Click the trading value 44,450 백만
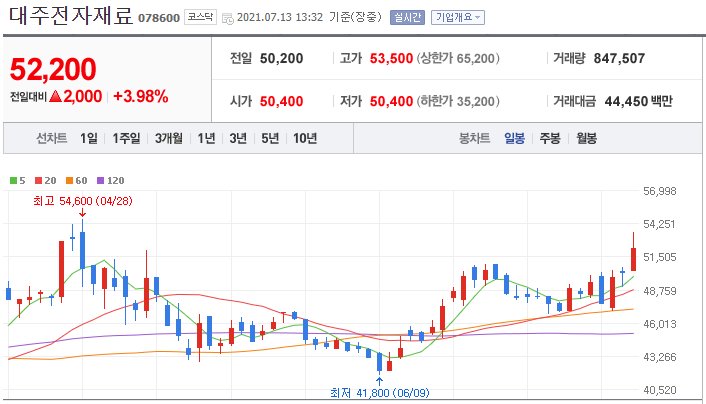706x404 pixels. (x=638, y=101)
